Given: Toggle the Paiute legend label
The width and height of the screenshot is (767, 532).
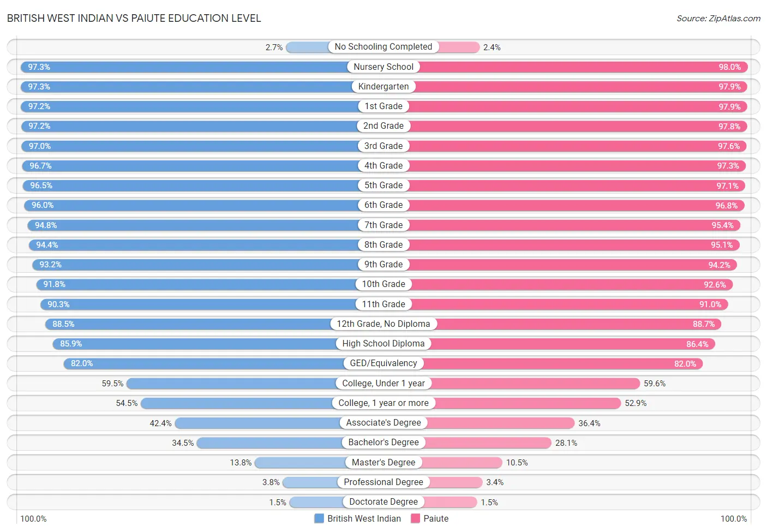Looking at the screenshot, I should [436, 518].
